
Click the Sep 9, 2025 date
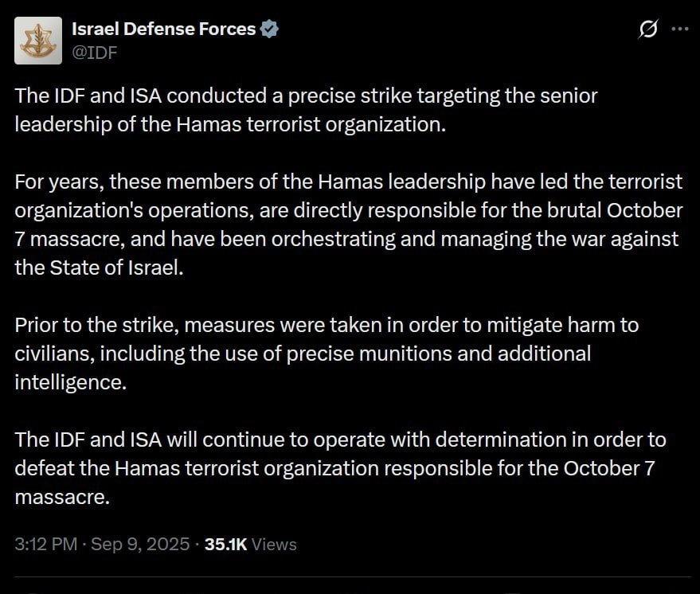(140, 544)
